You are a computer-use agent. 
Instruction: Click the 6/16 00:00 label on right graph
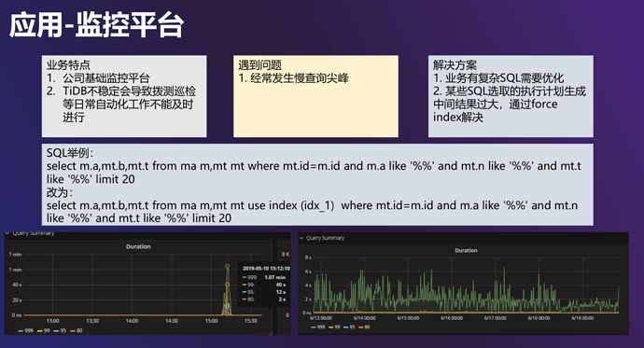452,318
